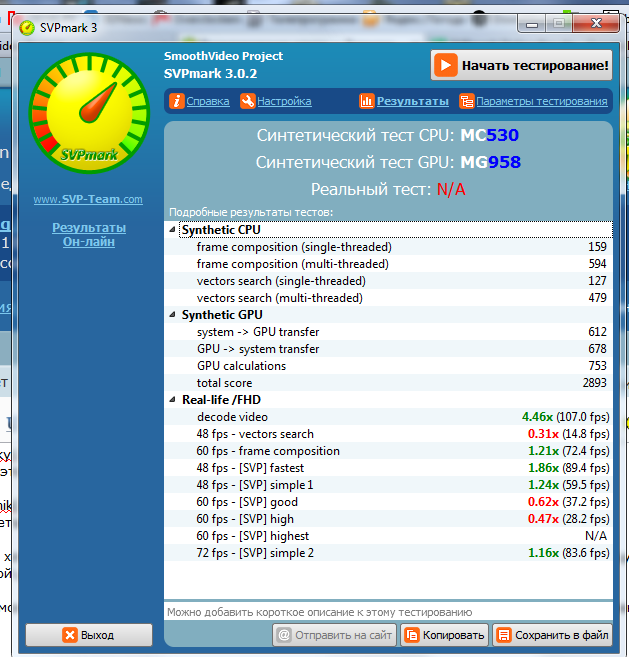Select the decode video result row

coord(388,417)
